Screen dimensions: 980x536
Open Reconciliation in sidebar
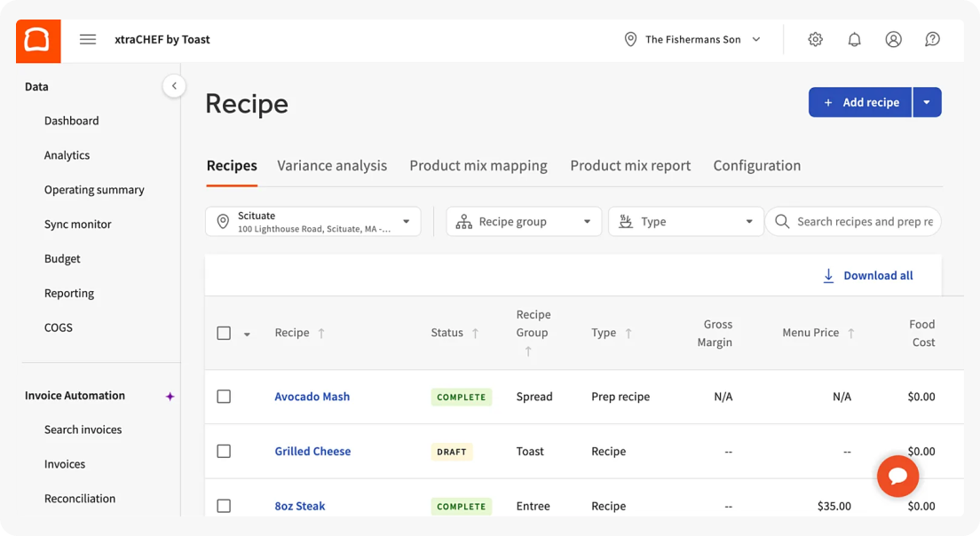click(x=79, y=499)
